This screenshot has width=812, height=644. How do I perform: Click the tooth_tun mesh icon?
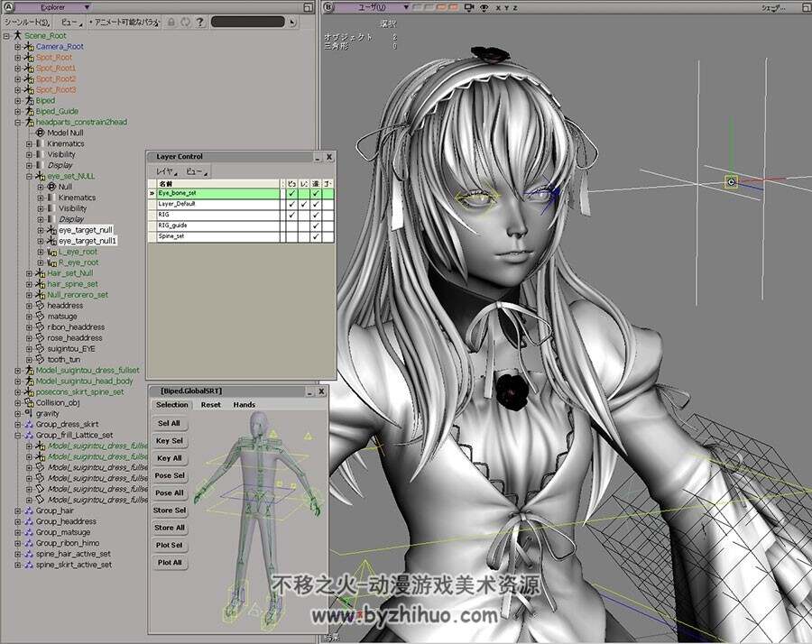40,359
